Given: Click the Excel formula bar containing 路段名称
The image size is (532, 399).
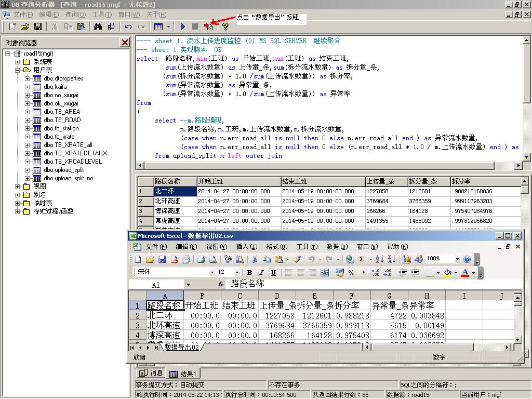Looking at the screenshot, I should (375, 284).
